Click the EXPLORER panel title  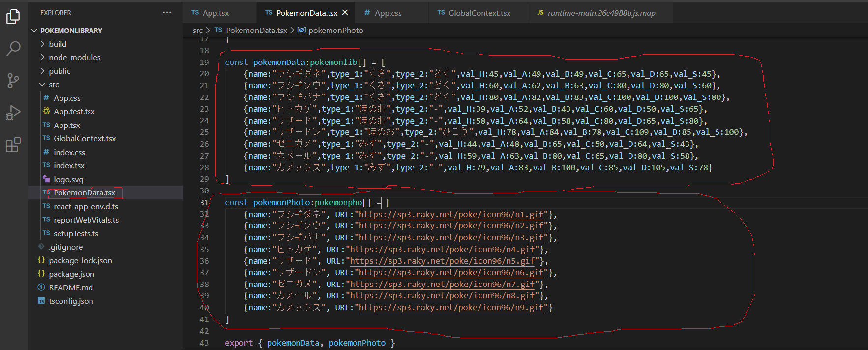[56, 13]
